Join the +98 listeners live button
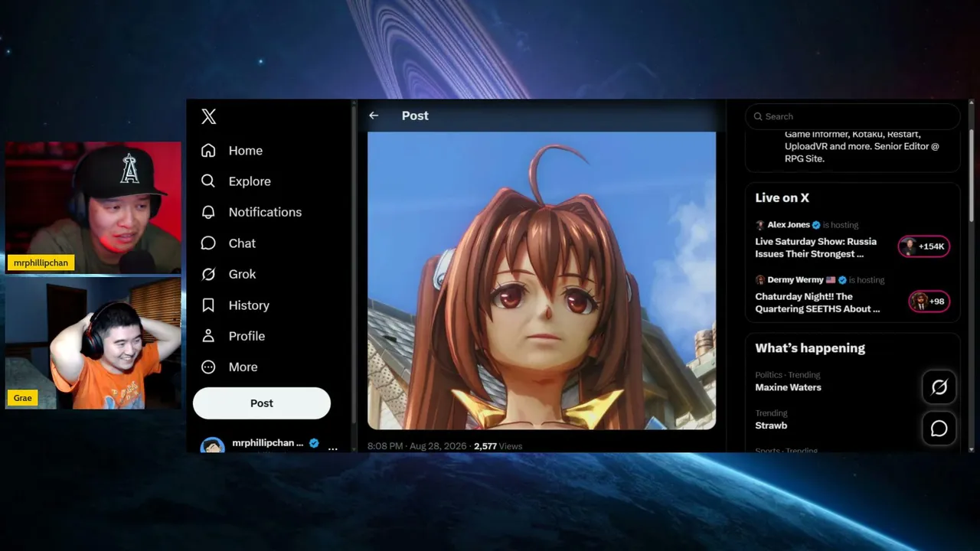This screenshot has width=980, height=551. [929, 302]
